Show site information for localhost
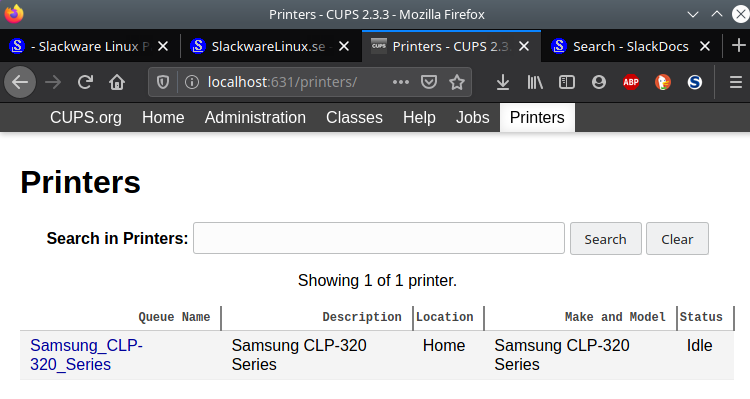750x399 pixels. [x=192, y=82]
